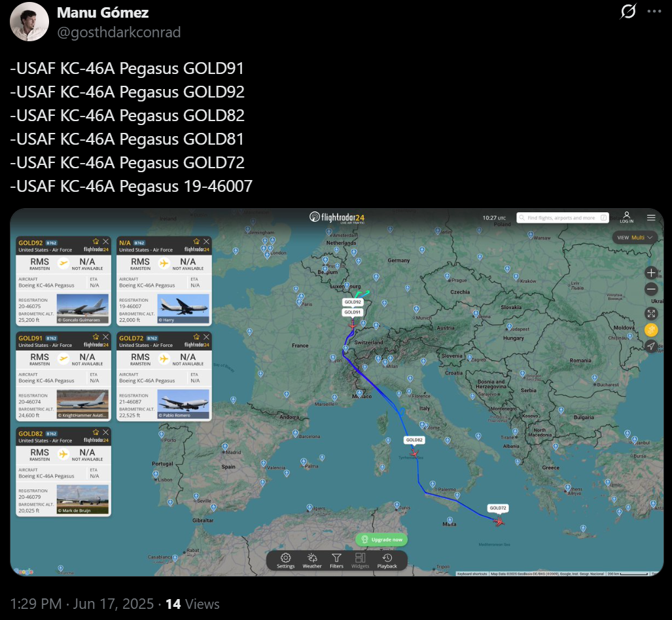This screenshot has height=620, width=672.
Task: Zoom out with the map minus button
Action: click(x=651, y=289)
